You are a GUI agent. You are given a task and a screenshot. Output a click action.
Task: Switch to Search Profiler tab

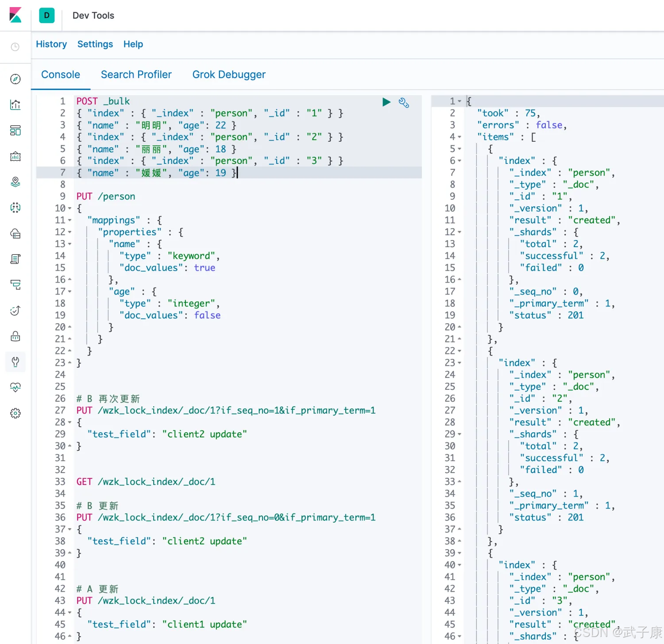click(136, 74)
